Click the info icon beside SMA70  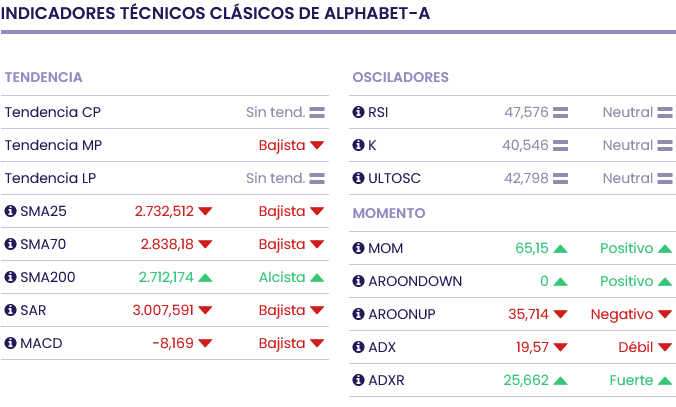click(x=11, y=244)
